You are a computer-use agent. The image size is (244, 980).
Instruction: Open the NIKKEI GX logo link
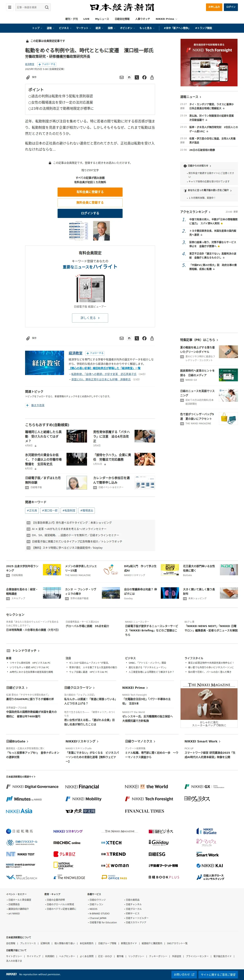click(204, 786)
